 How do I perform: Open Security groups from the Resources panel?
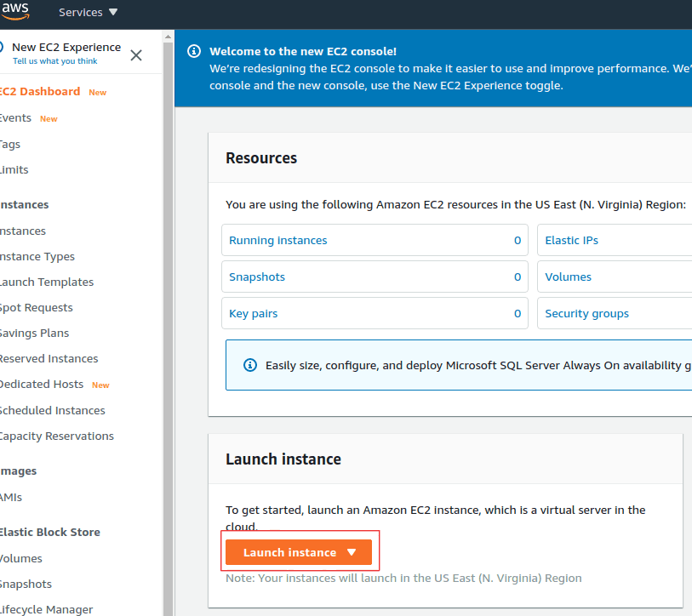click(x=586, y=313)
